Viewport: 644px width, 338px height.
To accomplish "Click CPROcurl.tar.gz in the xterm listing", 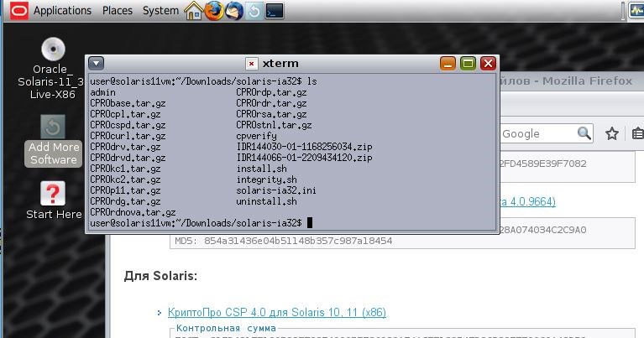I will (x=128, y=136).
